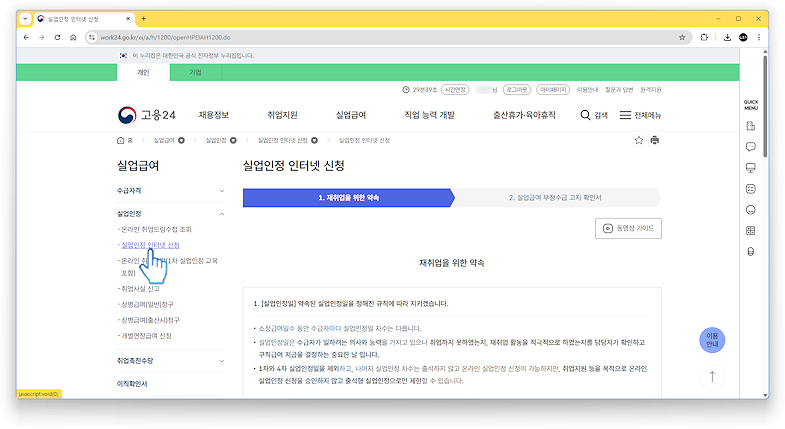Go to the browser home page
The height and width of the screenshot is (429, 785).
pyautogui.click(x=73, y=38)
